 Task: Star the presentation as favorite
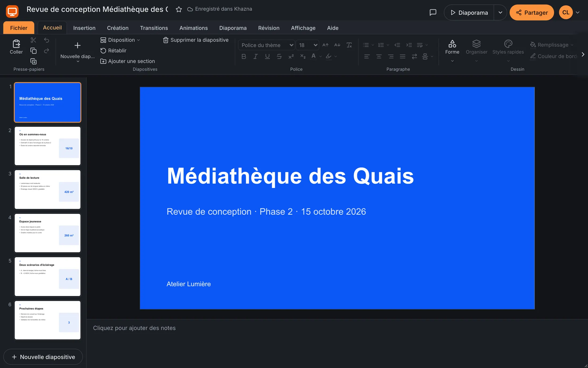point(179,9)
